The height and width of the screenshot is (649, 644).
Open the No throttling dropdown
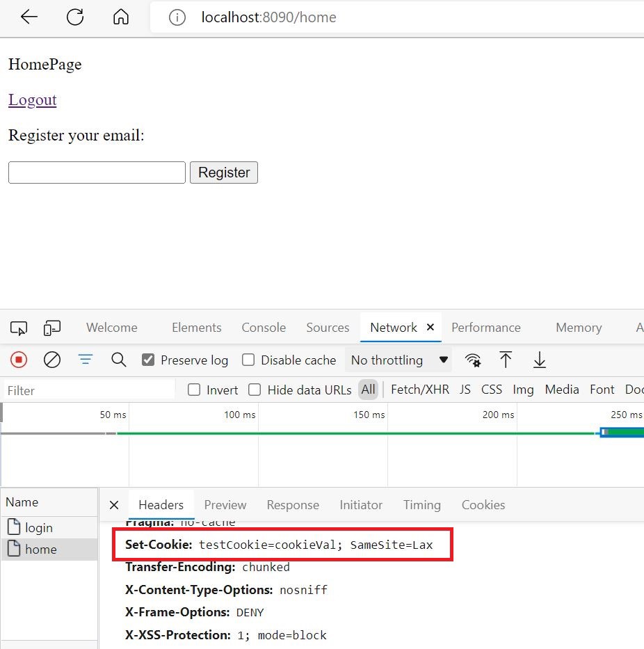point(399,360)
